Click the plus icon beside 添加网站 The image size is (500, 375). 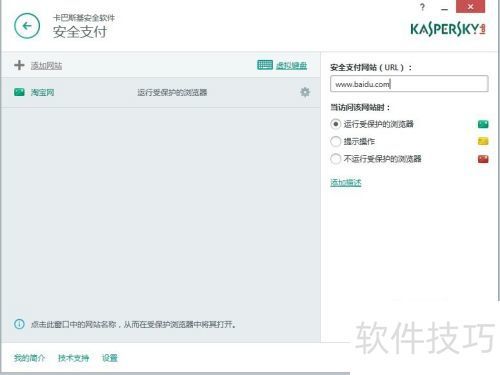coord(19,65)
